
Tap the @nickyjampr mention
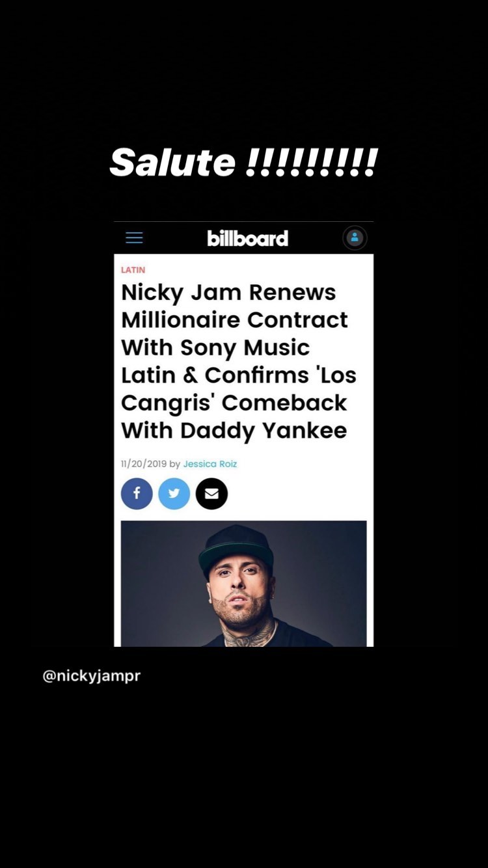tap(92, 675)
